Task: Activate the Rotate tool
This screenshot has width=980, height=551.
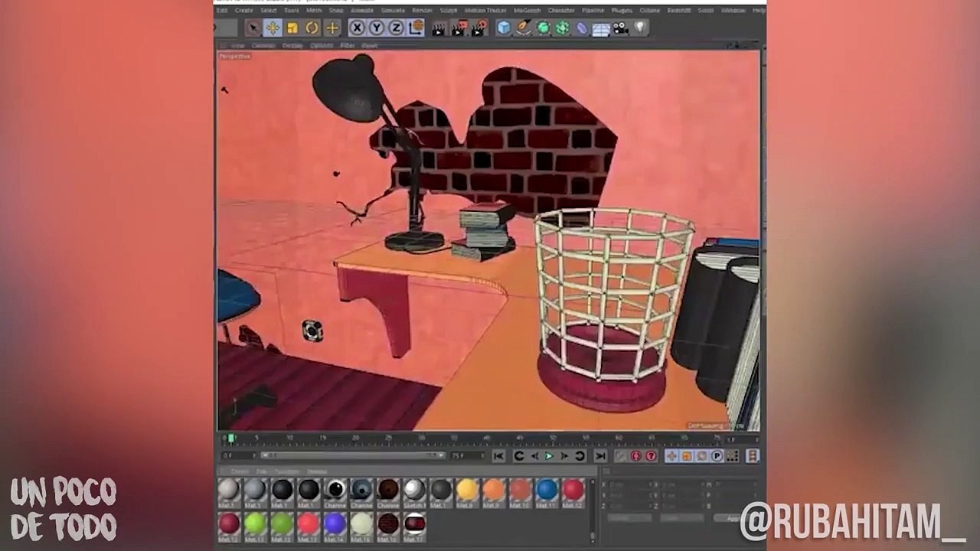Action: [x=312, y=28]
